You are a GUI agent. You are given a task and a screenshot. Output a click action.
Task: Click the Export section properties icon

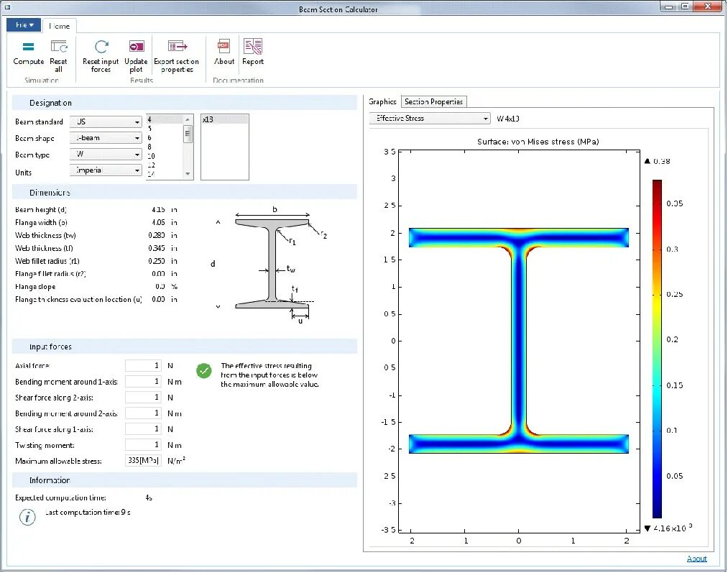[177, 46]
